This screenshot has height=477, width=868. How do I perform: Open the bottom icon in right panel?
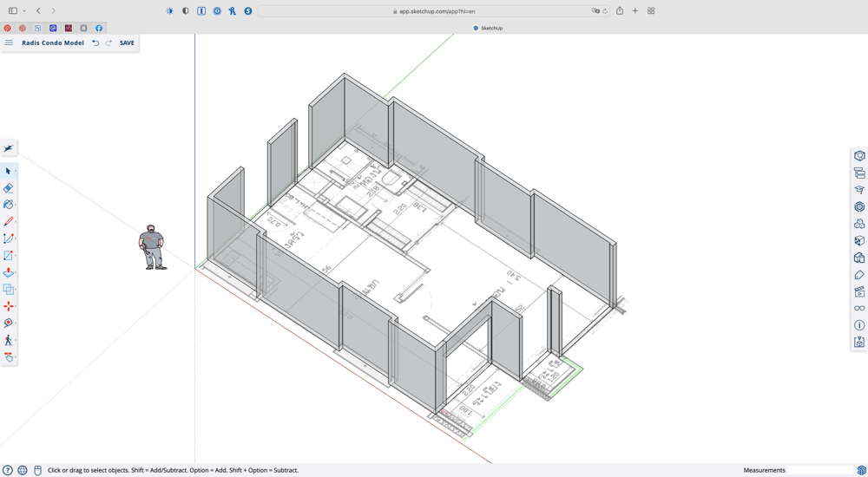859,342
